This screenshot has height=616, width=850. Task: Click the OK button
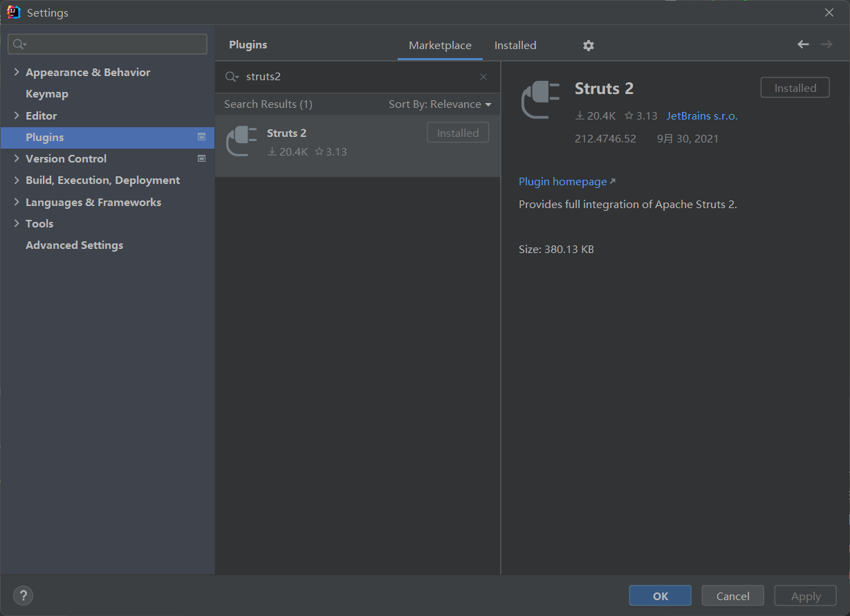tap(660, 596)
